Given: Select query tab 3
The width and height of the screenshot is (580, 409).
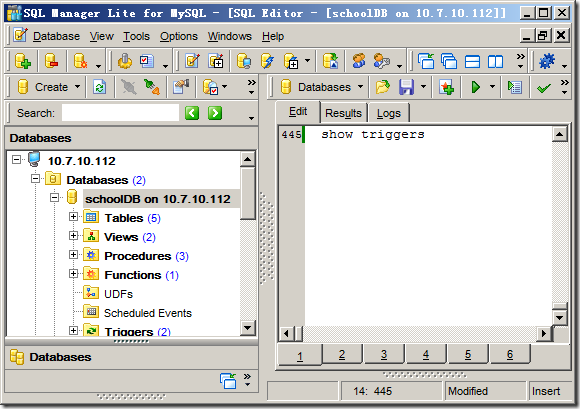Looking at the screenshot, I should [x=384, y=355].
